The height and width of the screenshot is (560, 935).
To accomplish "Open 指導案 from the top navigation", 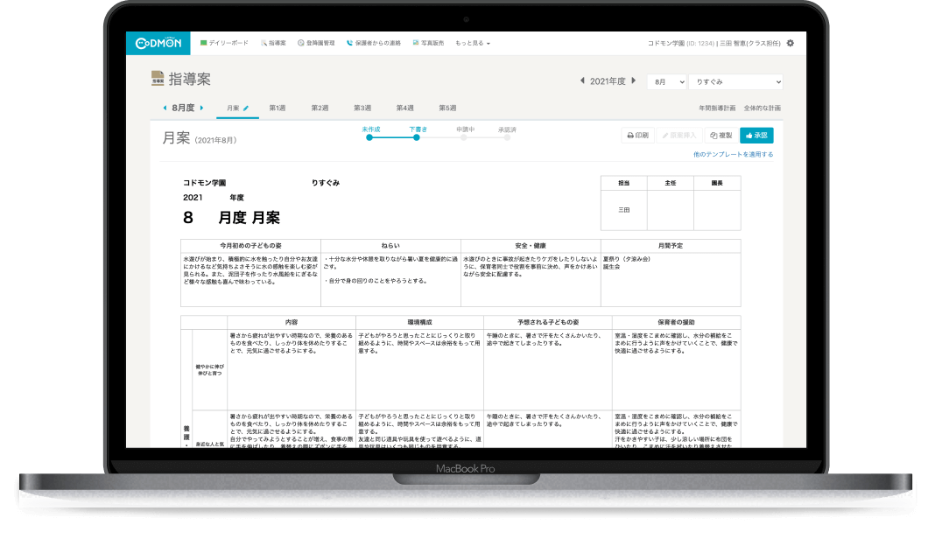I will coord(273,43).
